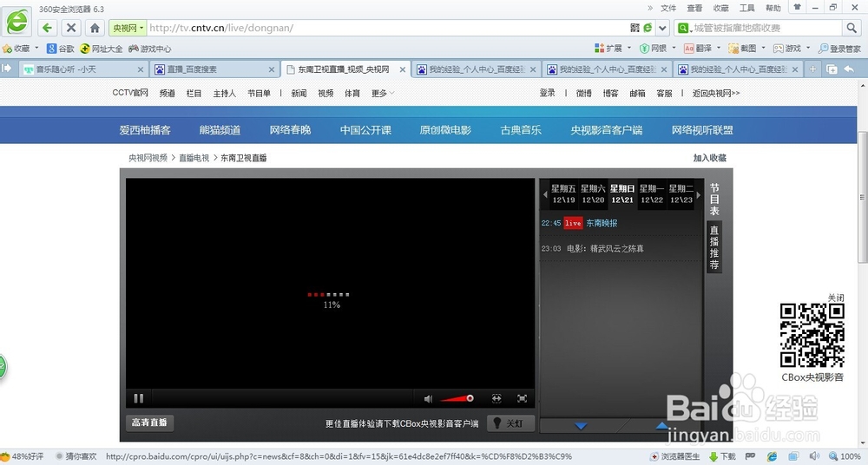
Task: Select schedule day 星期五 12\19
Action: (563, 193)
